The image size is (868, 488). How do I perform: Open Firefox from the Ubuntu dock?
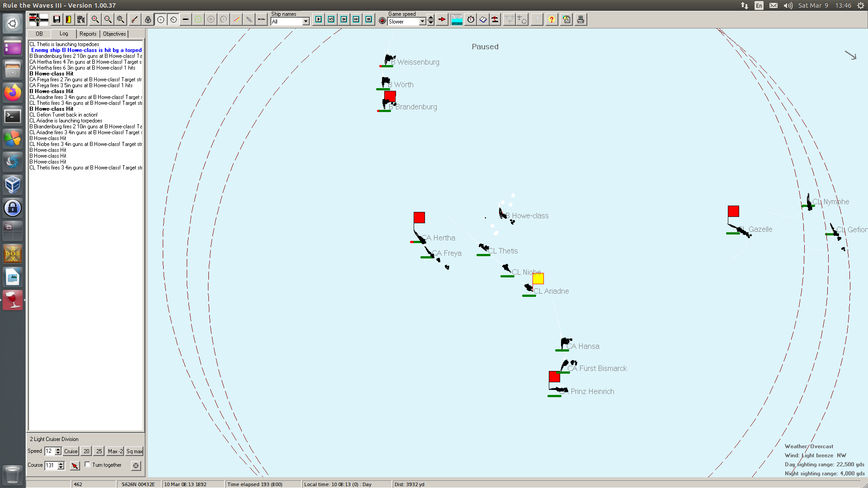13,93
